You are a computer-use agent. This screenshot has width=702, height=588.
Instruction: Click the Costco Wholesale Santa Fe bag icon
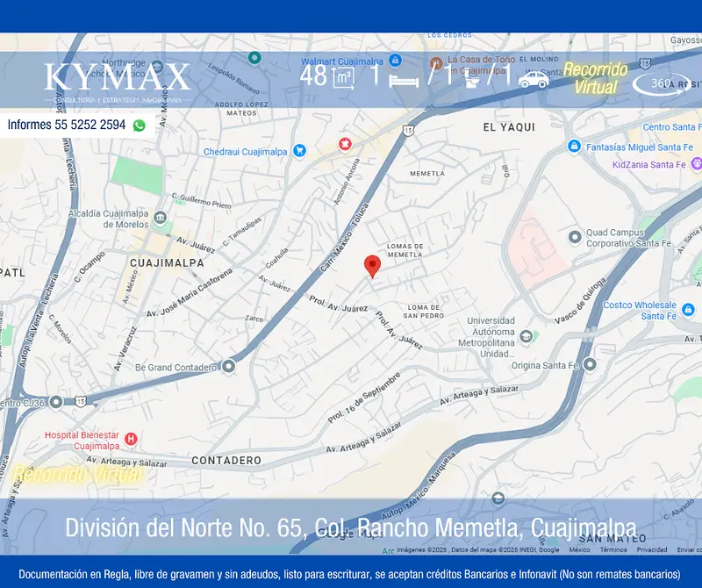688,310
